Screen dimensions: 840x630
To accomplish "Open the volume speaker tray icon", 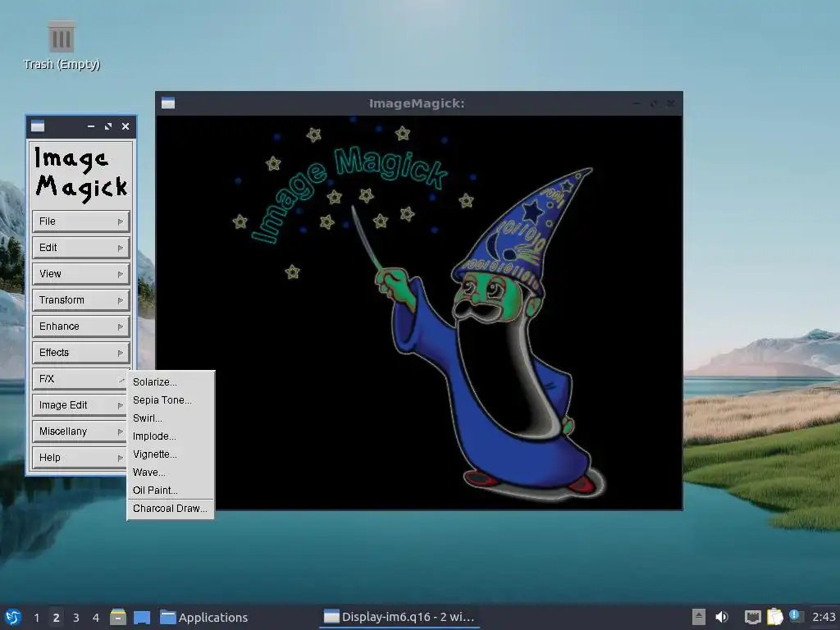I will pyautogui.click(x=722, y=617).
